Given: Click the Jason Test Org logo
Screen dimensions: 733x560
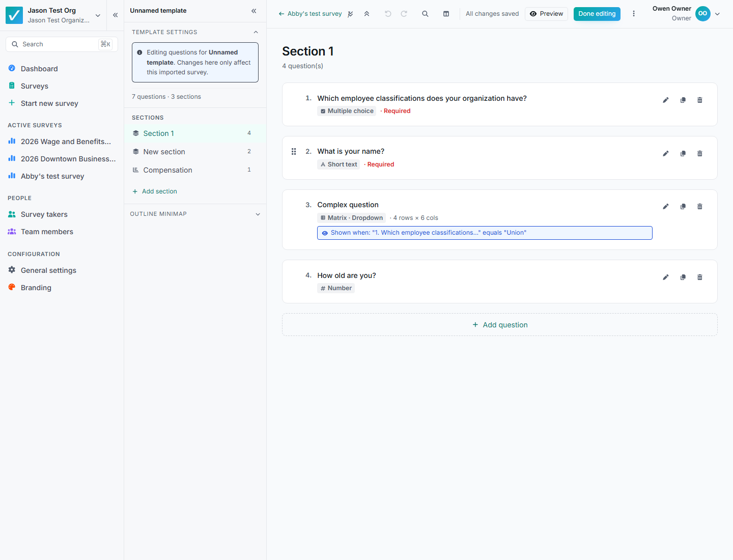Looking at the screenshot, I should (x=14, y=15).
